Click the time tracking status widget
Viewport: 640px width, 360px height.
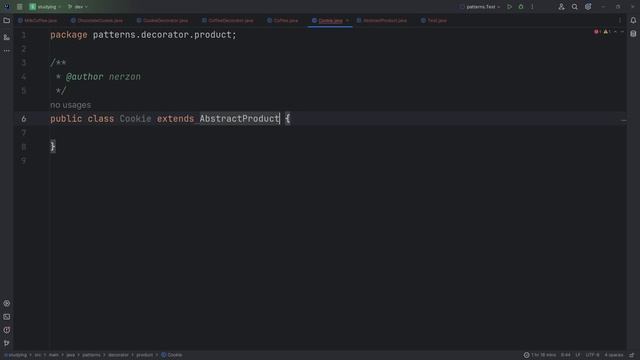tap(540, 355)
